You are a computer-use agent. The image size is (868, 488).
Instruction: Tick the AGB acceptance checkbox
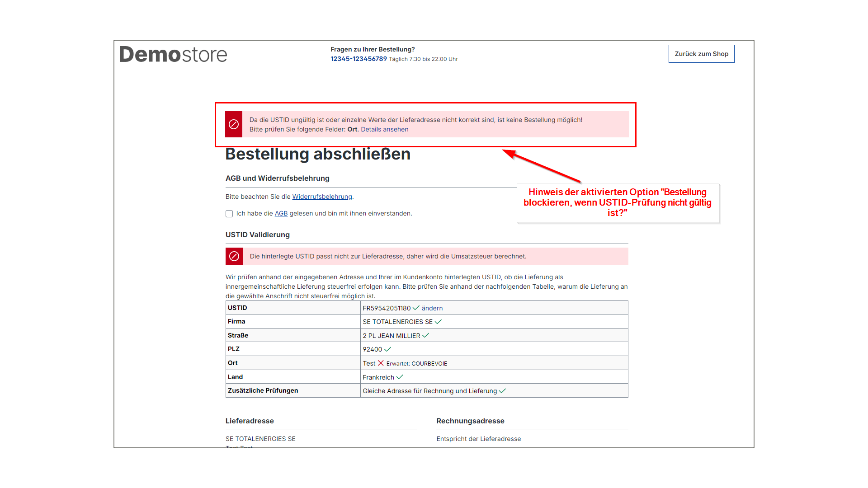coord(229,214)
